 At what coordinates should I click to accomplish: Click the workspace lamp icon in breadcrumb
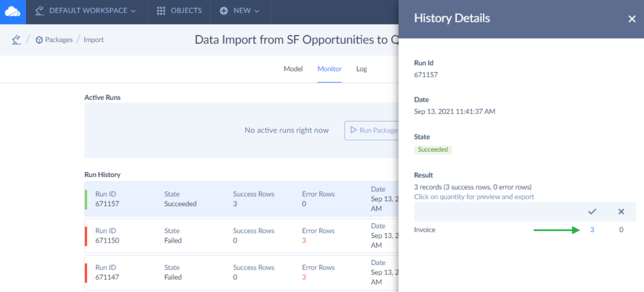coord(16,40)
